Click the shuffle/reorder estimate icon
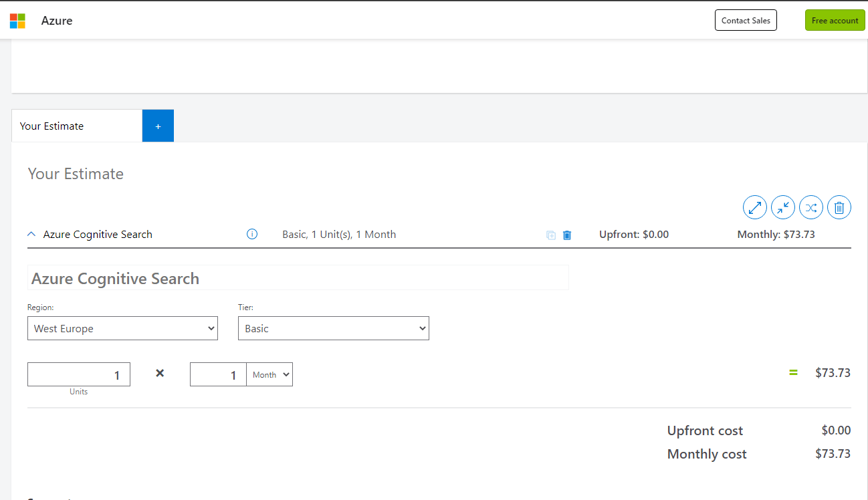Viewport: 868px width, 500px height. tap(810, 207)
